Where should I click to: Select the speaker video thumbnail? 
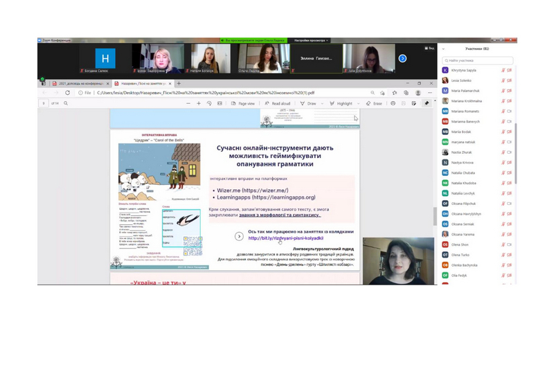click(x=398, y=261)
